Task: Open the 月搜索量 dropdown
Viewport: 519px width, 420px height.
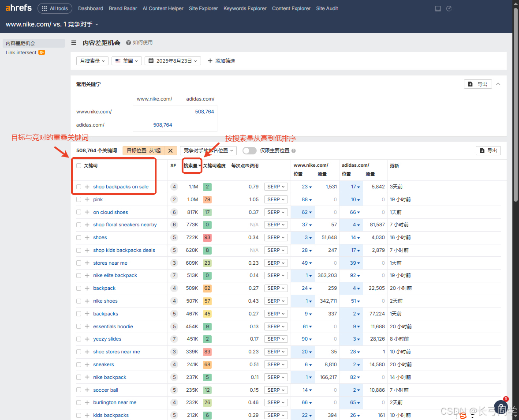Action: [92, 61]
